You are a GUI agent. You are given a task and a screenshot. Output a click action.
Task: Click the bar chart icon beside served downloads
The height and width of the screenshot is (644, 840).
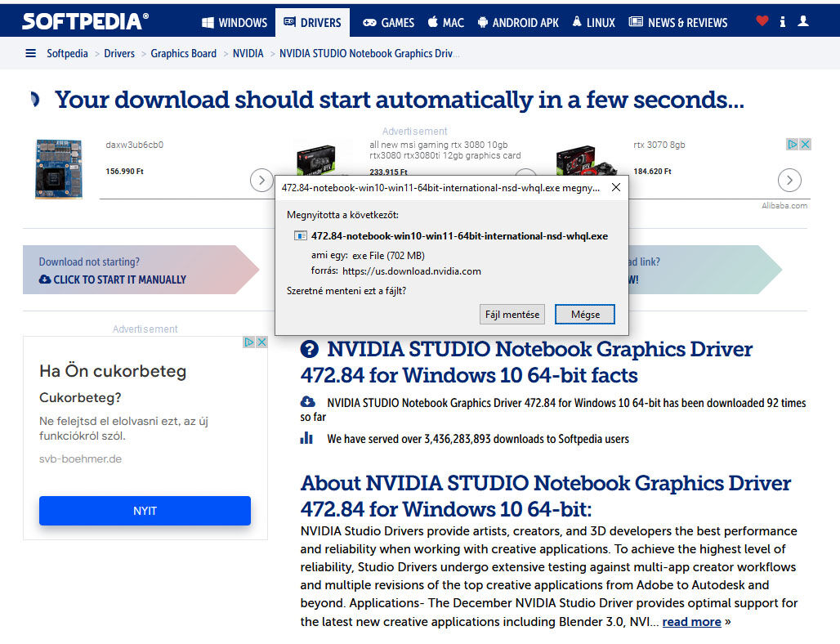point(306,438)
